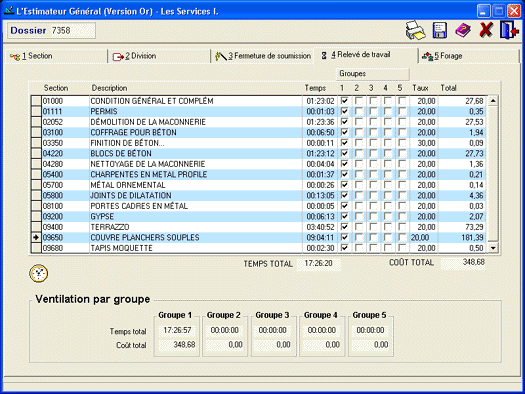Viewport: 525px width, 394px height.
Task: Click scroll up arrow of the table
Action: pyautogui.click(x=493, y=101)
